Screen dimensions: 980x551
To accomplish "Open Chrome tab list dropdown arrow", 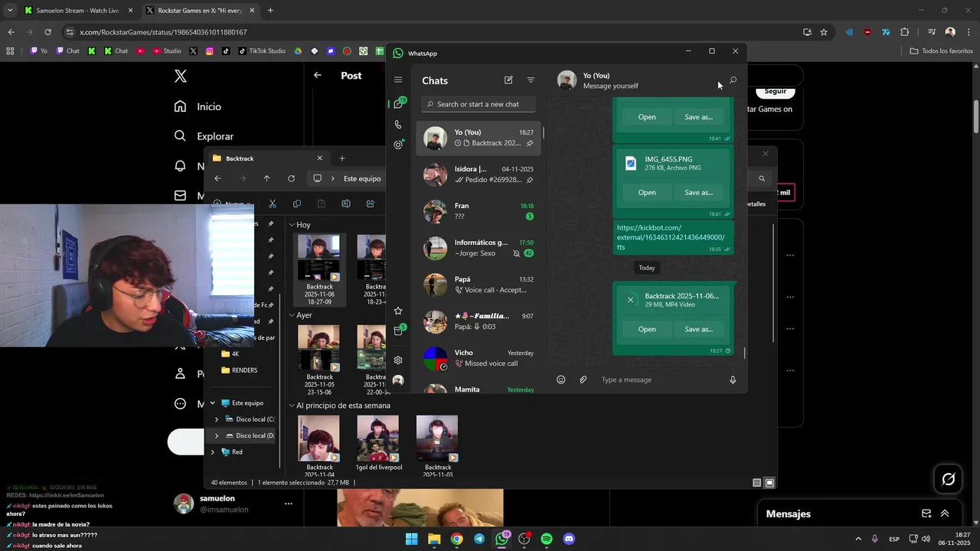I will tap(10, 11).
